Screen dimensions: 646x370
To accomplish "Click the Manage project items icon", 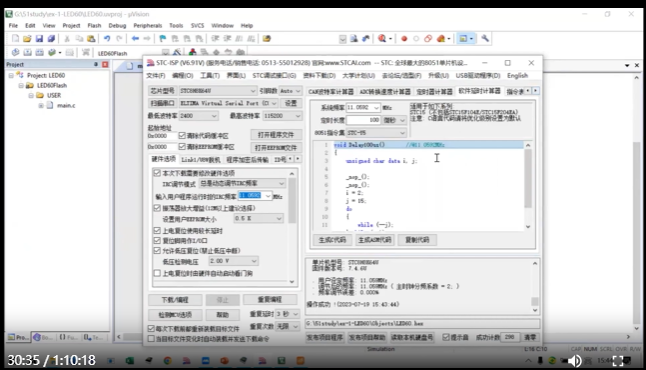I will pyautogui.click(x=192, y=52).
